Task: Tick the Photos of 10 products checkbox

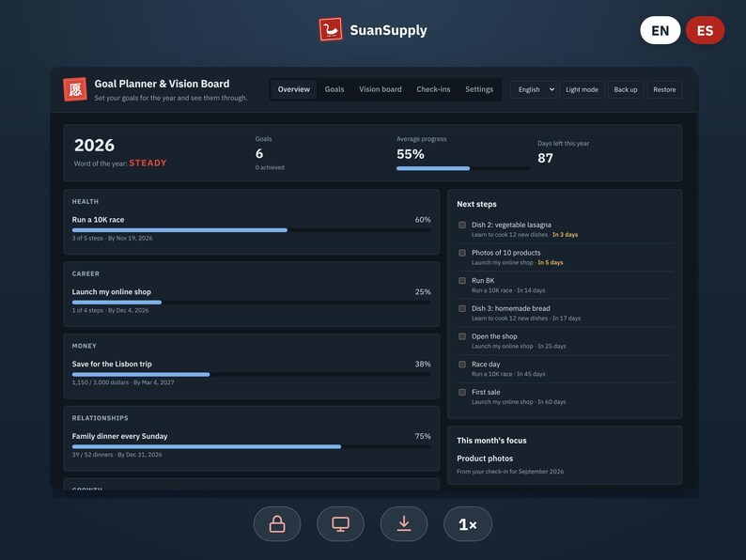Action: tap(462, 253)
